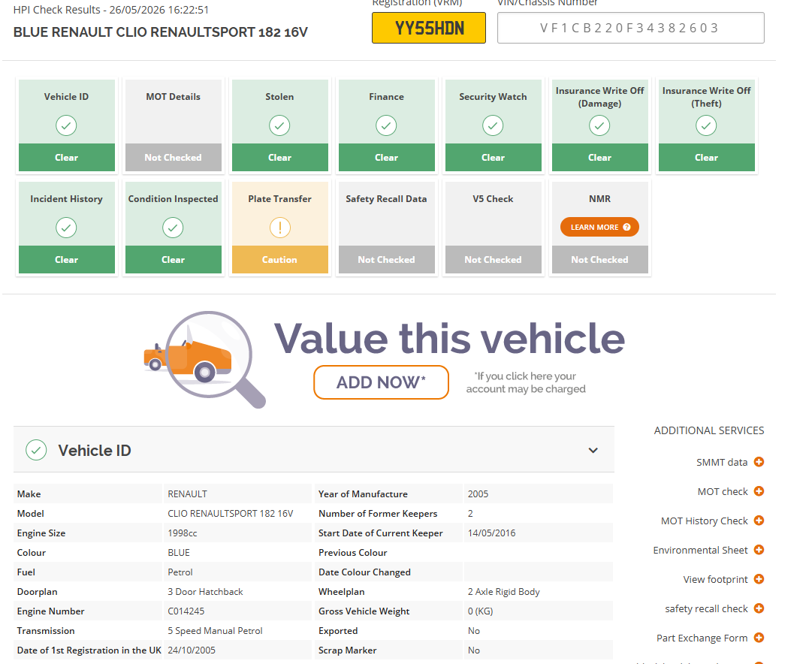Click the Finance tile checkmark icon
The width and height of the screenshot is (812, 664).
(x=386, y=125)
